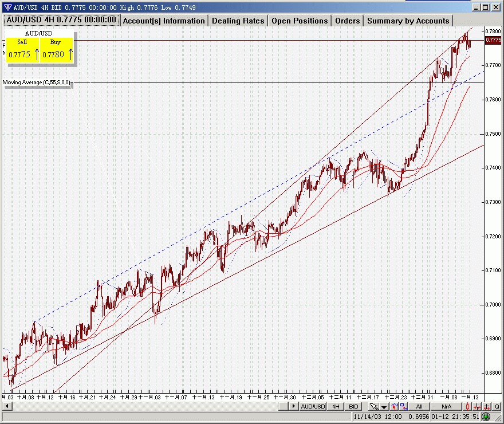
Task: Open the 4H timeframe selector
Action: (336, 406)
